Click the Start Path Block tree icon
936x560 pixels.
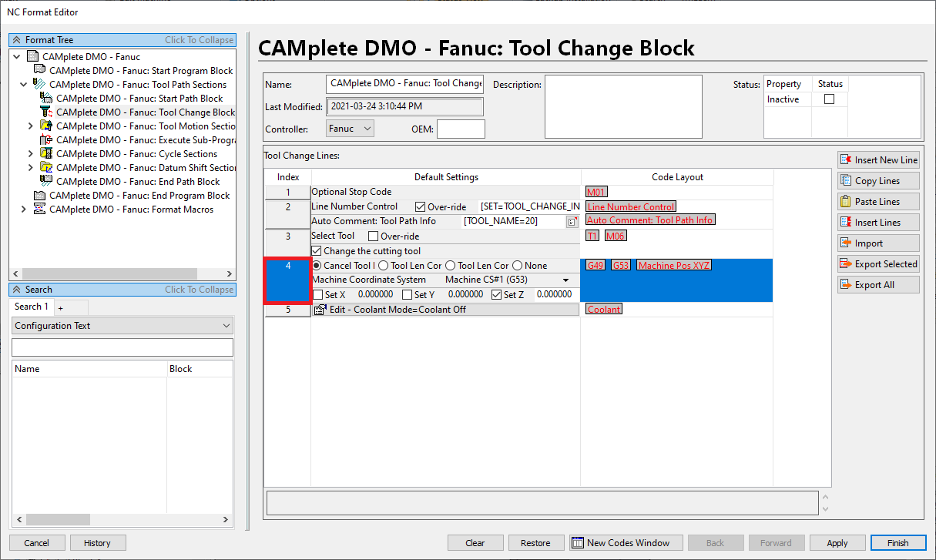click(46, 98)
